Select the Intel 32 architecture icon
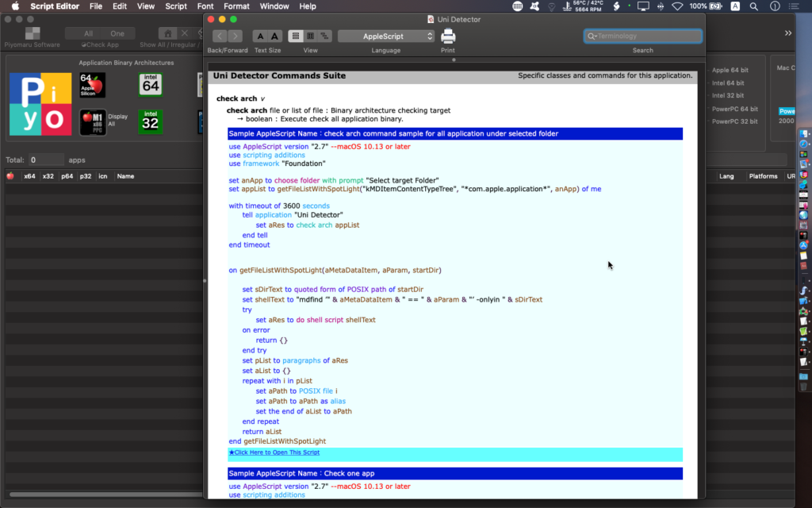The width and height of the screenshot is (812, 508). pos(151,121)
